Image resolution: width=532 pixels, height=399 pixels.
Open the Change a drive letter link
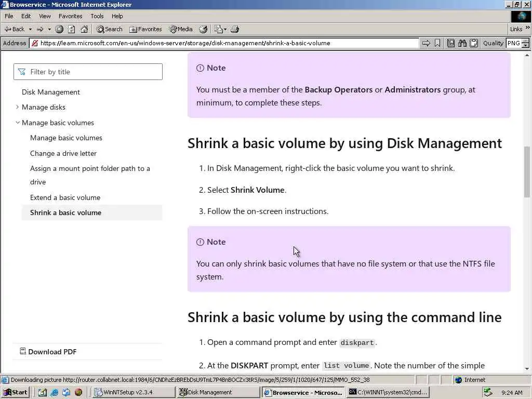tap(63, 153)
